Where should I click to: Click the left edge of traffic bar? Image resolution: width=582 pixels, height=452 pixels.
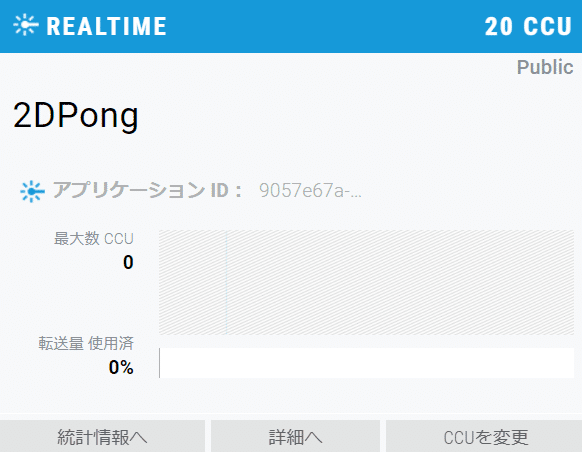[x=160, y=363]
